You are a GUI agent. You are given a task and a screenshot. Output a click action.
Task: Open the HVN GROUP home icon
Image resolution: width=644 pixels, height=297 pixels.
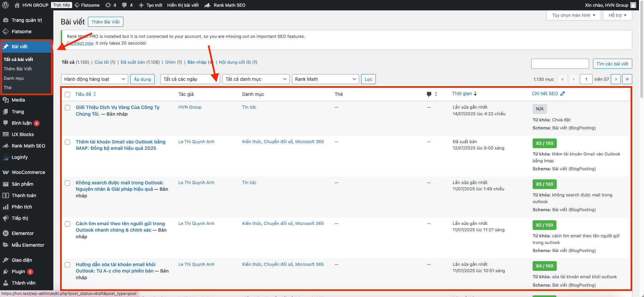pyautogui.click(x=17, y=5)
